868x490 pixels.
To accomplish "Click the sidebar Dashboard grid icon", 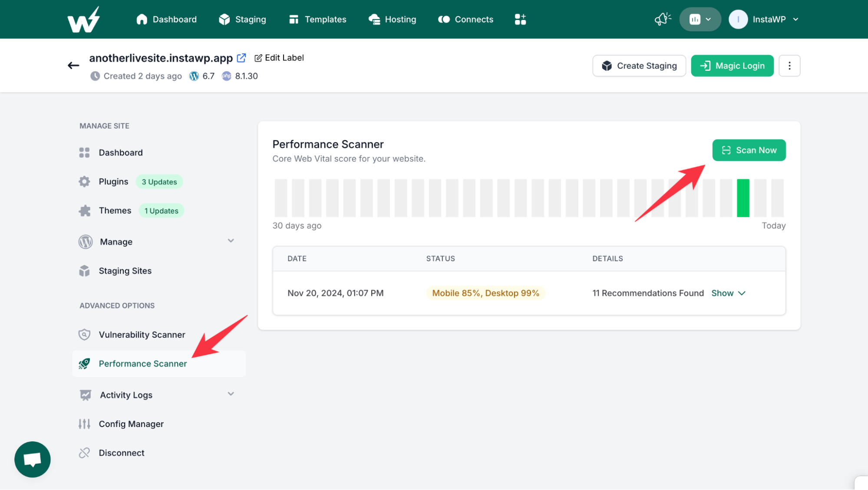I will click(x=84, y=152).
